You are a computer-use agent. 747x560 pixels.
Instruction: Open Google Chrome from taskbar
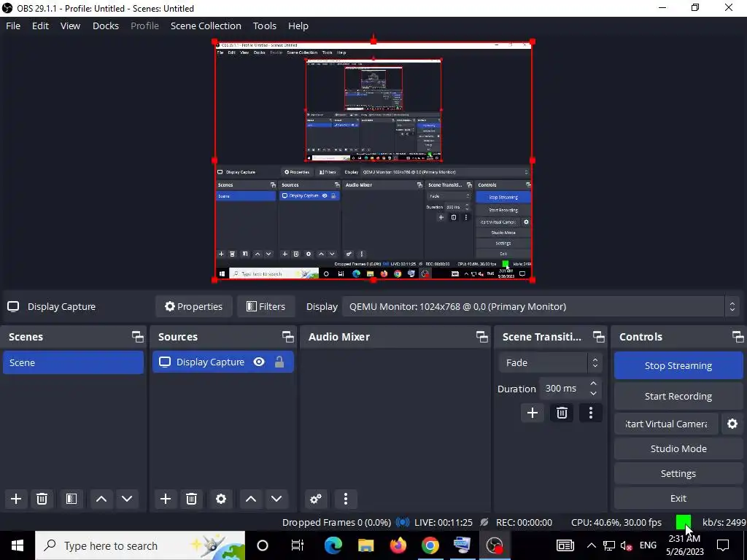point(430,545)
